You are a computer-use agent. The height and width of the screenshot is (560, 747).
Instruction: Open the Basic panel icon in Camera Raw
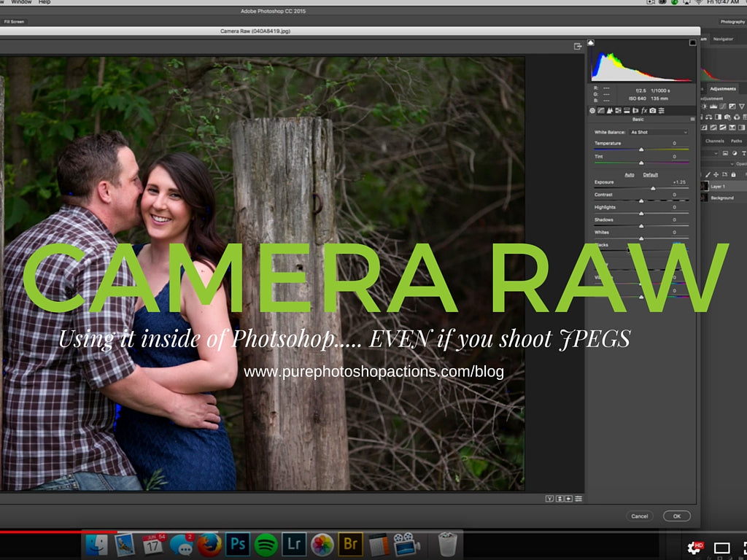pyautogui.click(x=592, y=111)
